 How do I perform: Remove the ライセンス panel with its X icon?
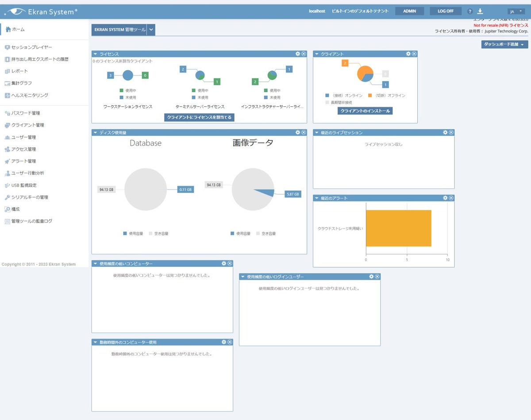[x=304, y=54]
